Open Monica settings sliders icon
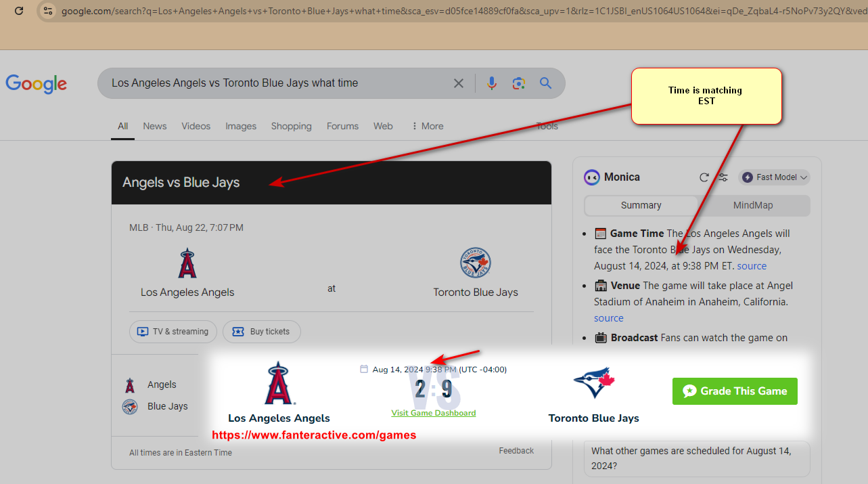The image size is (868, 484). click(723, 177)
